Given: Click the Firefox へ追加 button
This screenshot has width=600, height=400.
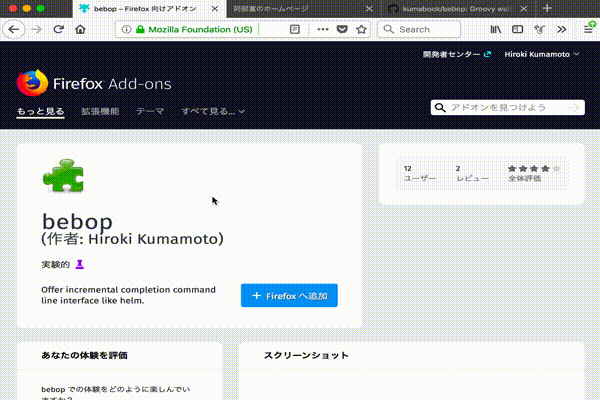Looking at the screenshot, I should (289, 296).
